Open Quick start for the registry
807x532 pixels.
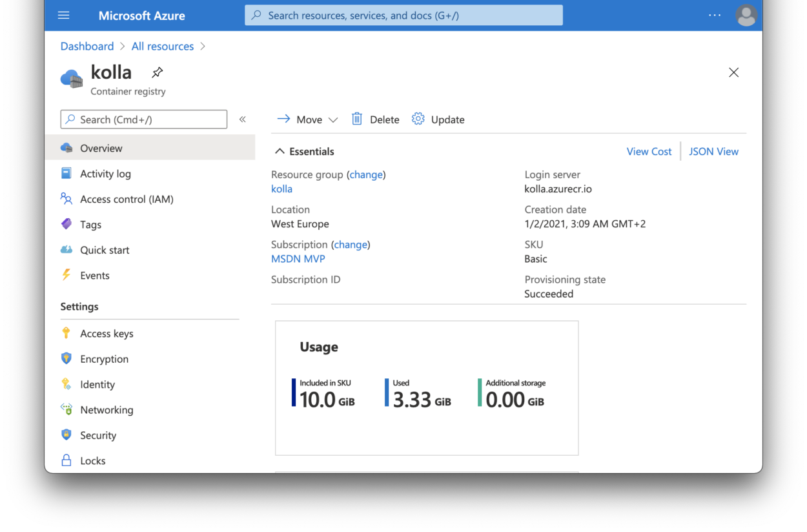pyautogui.click(x=104, y=250)
